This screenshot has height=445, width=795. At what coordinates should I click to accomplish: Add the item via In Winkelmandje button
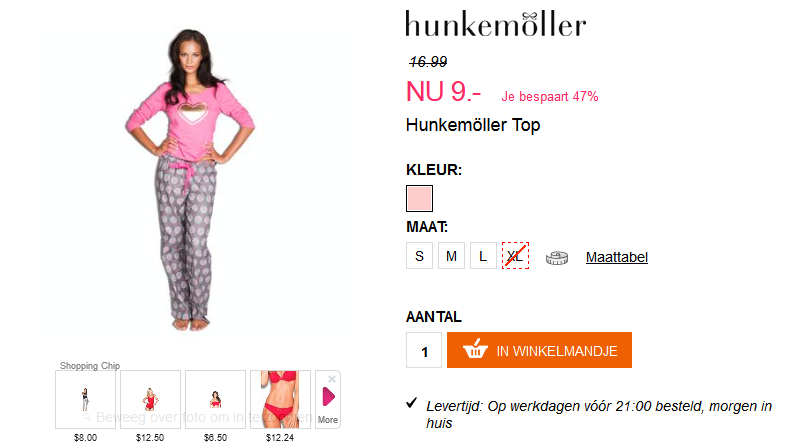point(539,350)
